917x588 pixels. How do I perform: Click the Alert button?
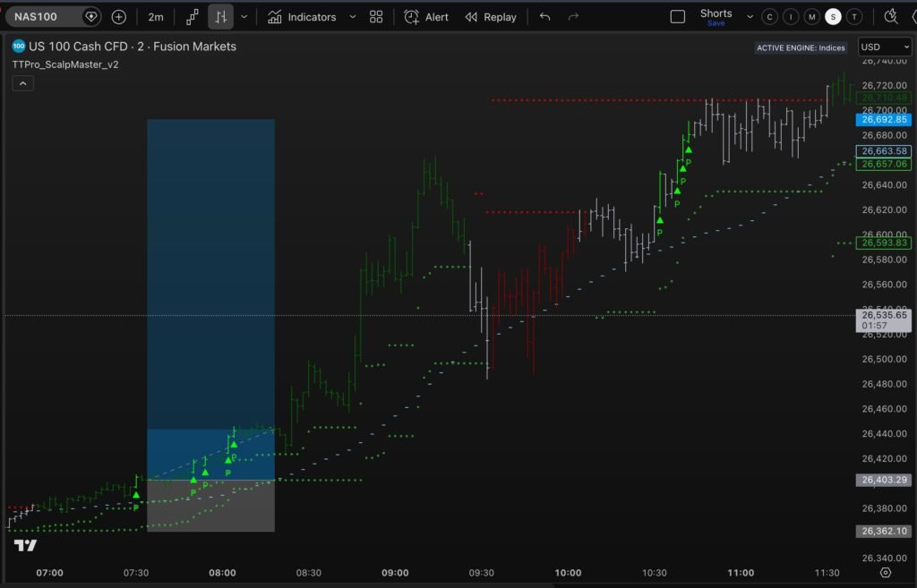[x=426, y=17]
